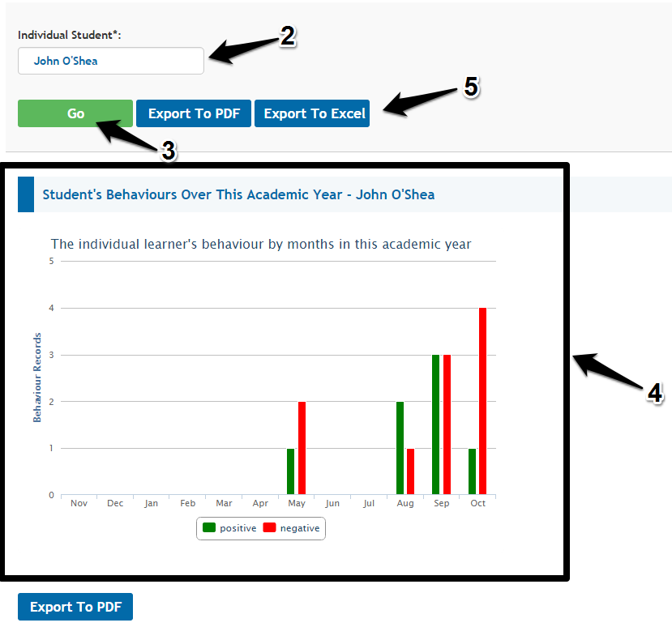Image resolution: width=672 pixels, height=627 pixels.
Task: Click the "Apr" month label
Action: (x=260, y=503)
